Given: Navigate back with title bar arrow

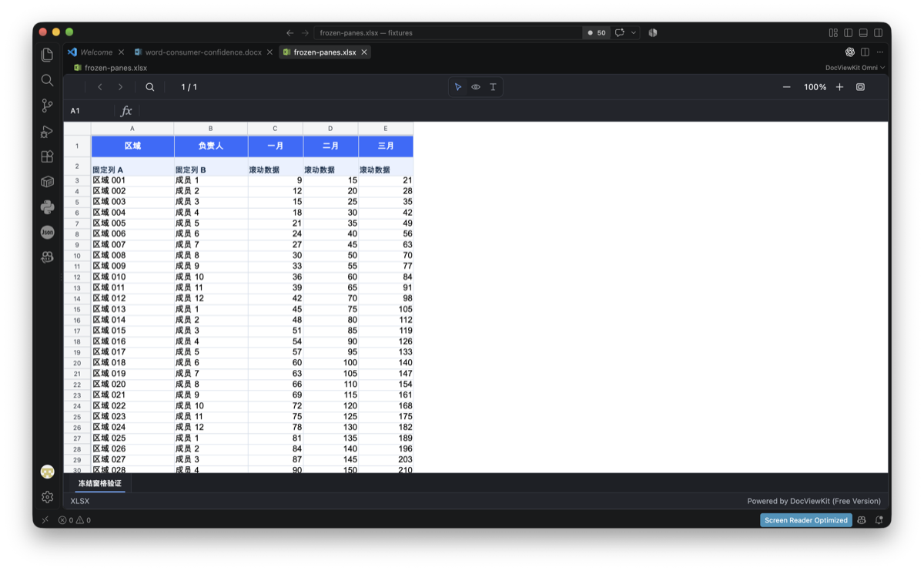Looking at the screenshot, I should point(290,33).
